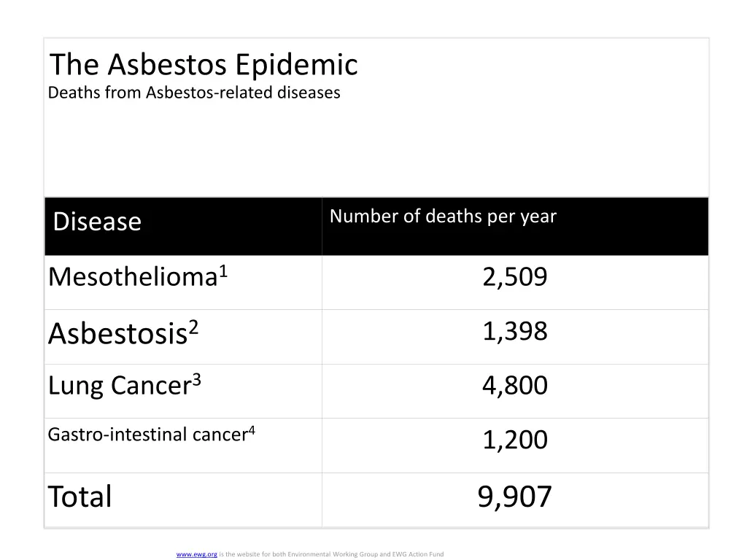Click the 9,907 total value
Screen dimensions: 747x560
click(x=514, y=497)
